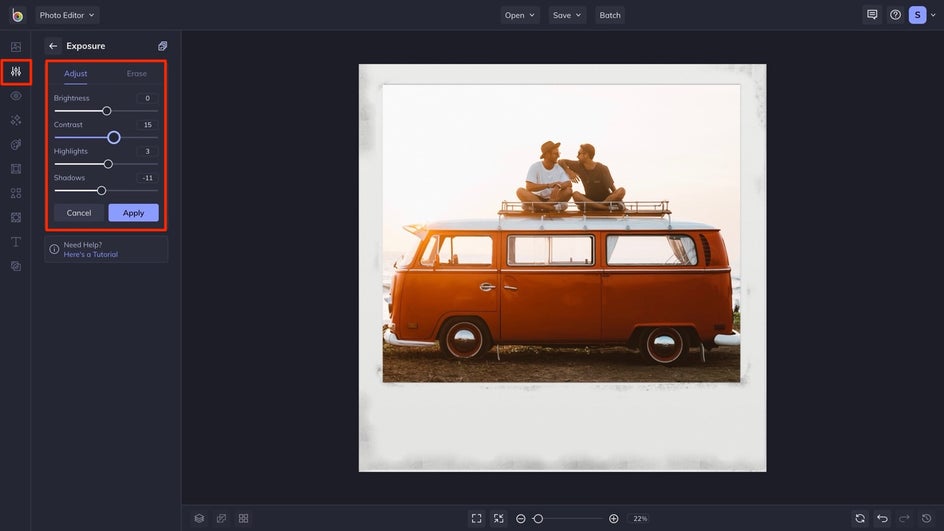Click the Contrast value field
The width and height of the screenshot is (944, 531).
[x=147, y=125]
